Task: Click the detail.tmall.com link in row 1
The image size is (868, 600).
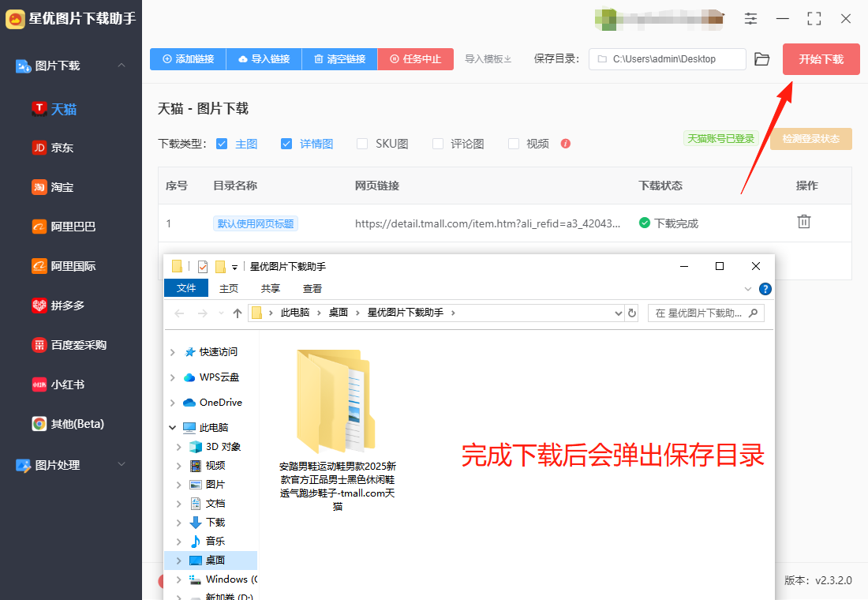Action: click(x=488, y=224)
